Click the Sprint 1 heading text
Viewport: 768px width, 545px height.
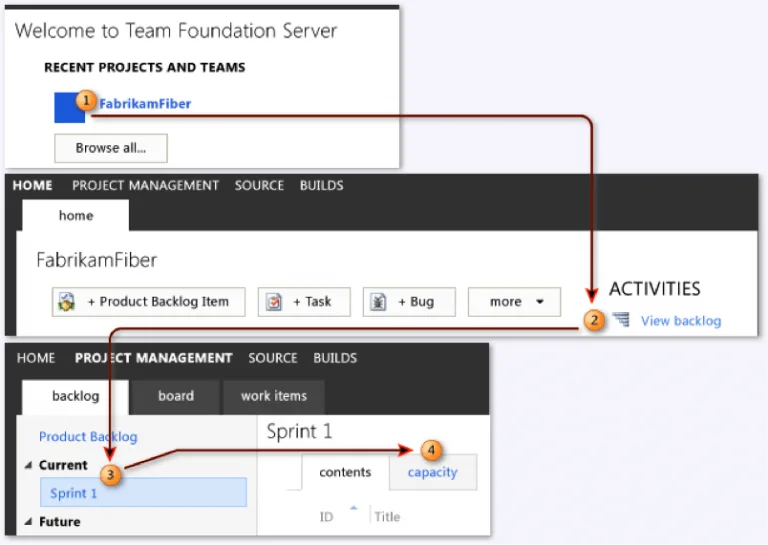(x=299, y=431)
